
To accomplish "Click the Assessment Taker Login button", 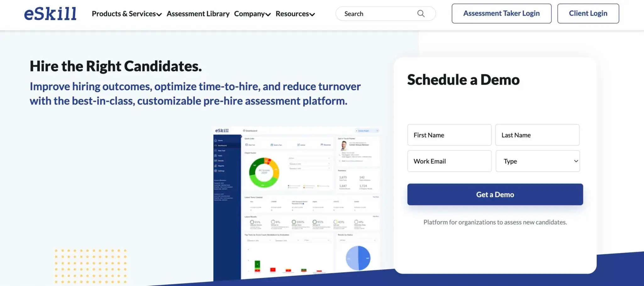I will (x=501, y=13).
